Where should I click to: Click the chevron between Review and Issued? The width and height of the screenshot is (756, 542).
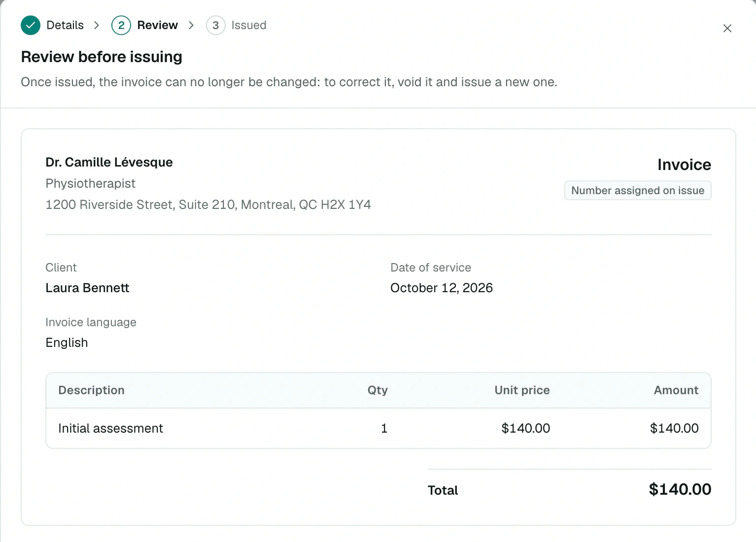point(191,25)
